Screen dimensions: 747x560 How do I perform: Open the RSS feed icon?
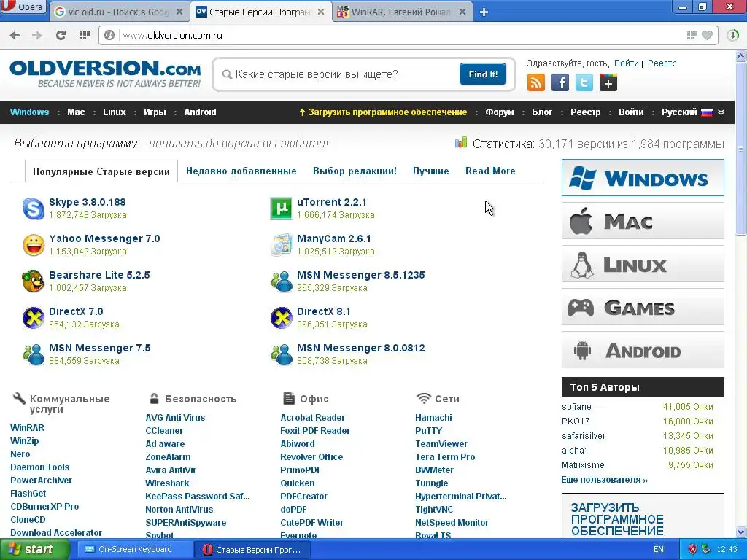pos(536,83)
